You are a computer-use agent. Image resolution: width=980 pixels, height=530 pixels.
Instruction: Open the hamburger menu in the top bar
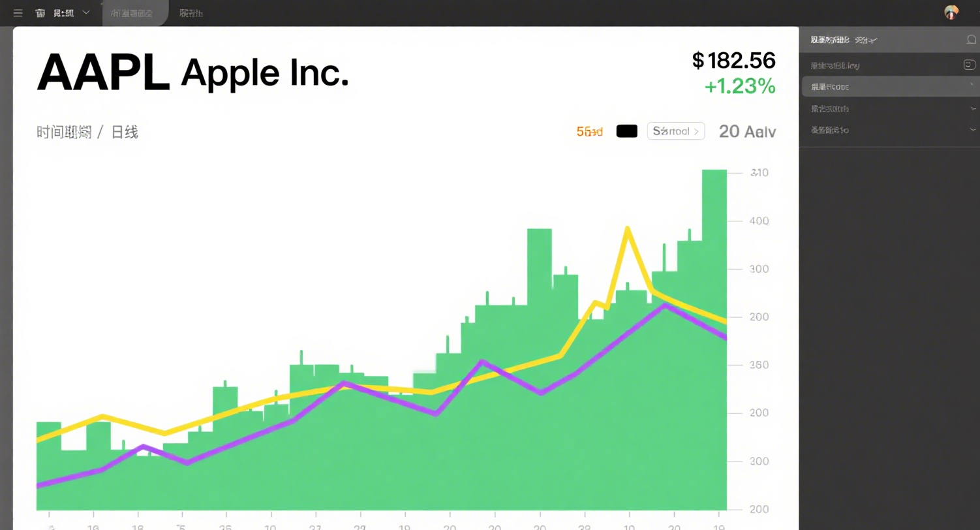pyautogui.click(x=18, y=13)
